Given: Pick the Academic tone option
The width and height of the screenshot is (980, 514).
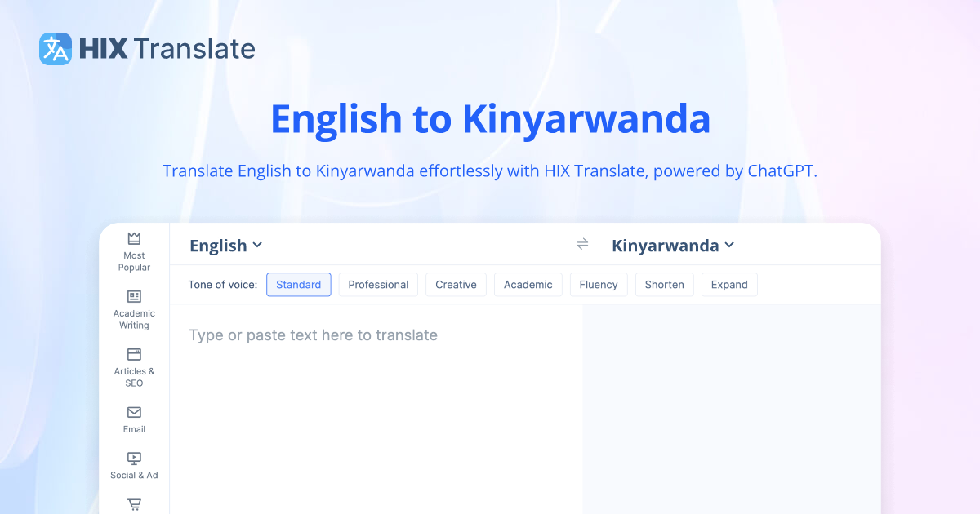Looking at the screenshot, I should click(x=528, y=285).
